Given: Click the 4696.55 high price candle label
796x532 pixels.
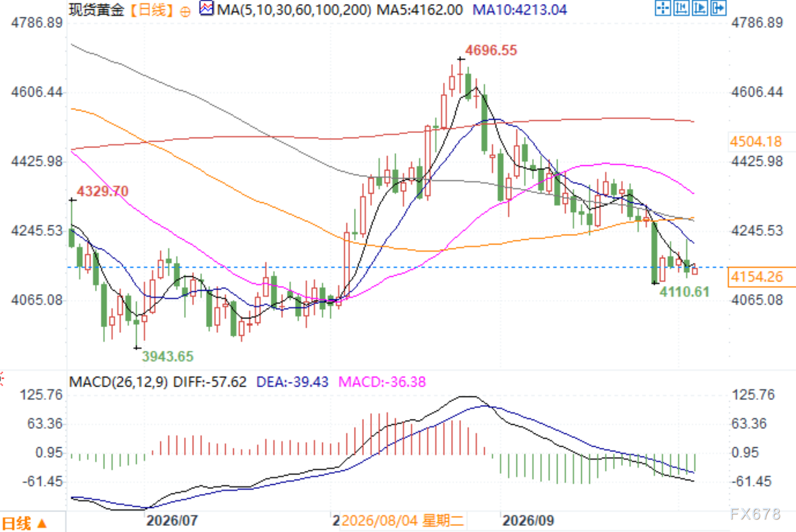Looking at the screenshot, I should [491, 50].
